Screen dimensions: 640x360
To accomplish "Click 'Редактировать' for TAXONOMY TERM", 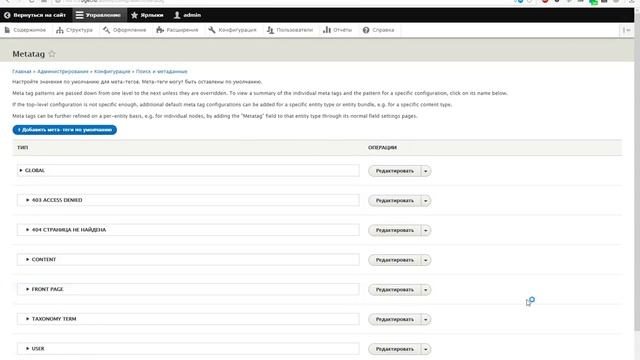I will (x=394, y=320).
